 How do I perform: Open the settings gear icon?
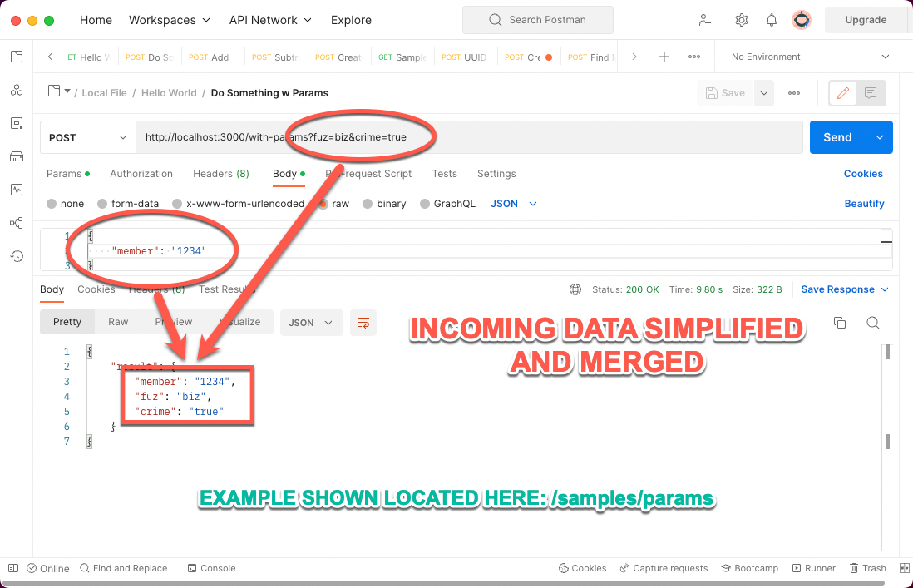tap(741, 20)
